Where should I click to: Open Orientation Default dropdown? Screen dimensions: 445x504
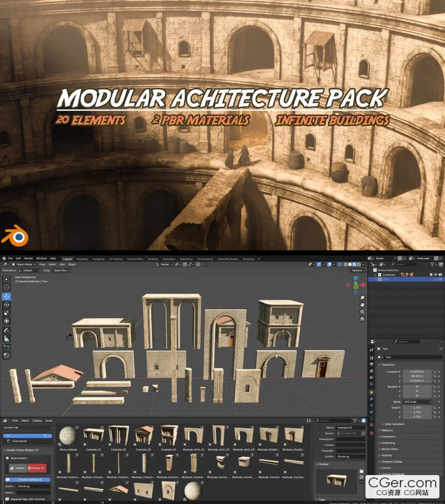tap(29, 270)
